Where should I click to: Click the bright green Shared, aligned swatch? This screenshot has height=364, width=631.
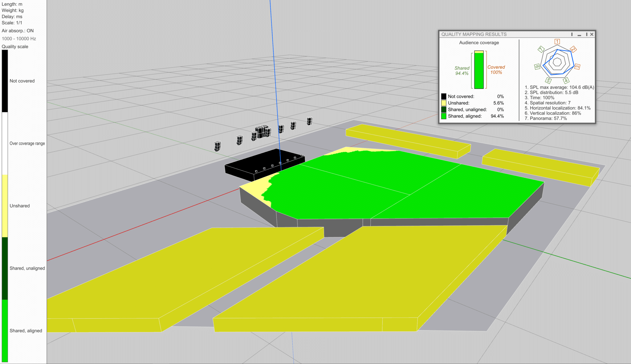coord(444,116)
